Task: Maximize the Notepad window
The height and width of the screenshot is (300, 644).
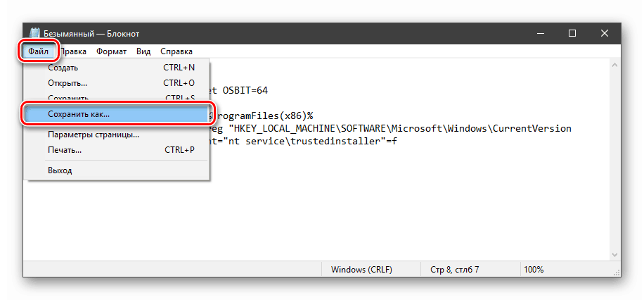Action: 572,33
